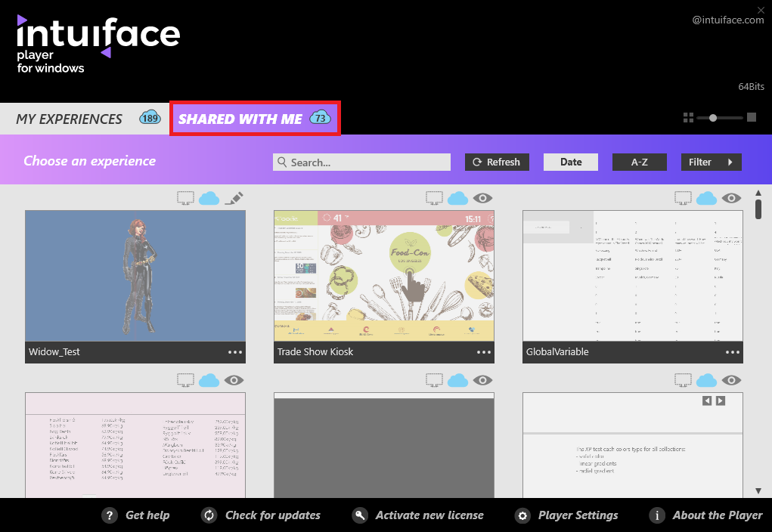This screenshot has height=532, width=772.
Task: Click the @intuiface.com account label
Action: point(727,20)
